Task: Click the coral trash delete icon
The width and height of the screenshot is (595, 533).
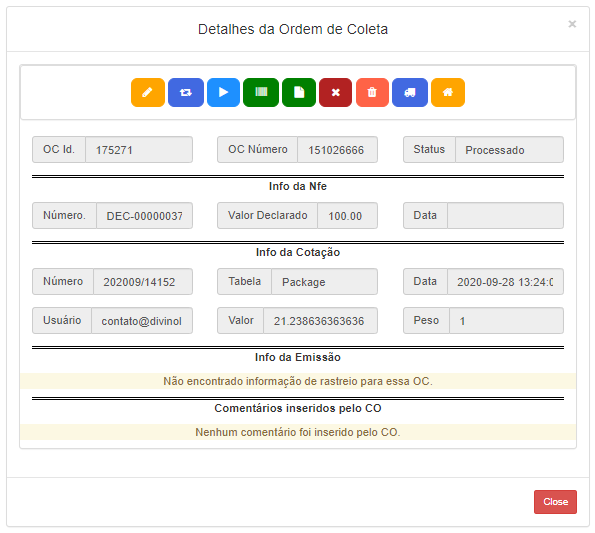Action: (372, 93)
